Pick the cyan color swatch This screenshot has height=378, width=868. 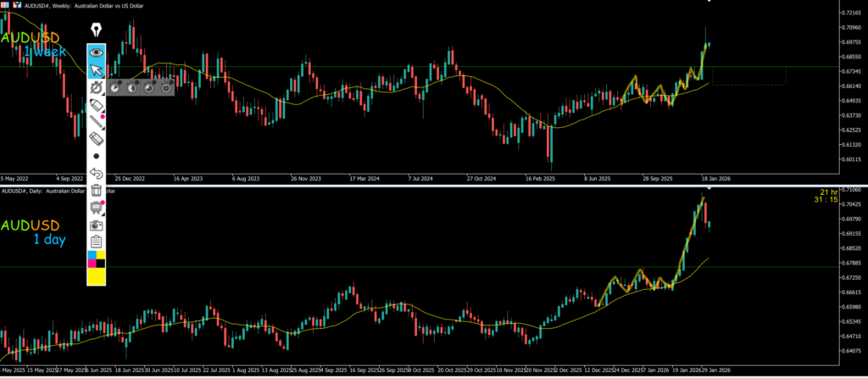[x=92, y=255]
